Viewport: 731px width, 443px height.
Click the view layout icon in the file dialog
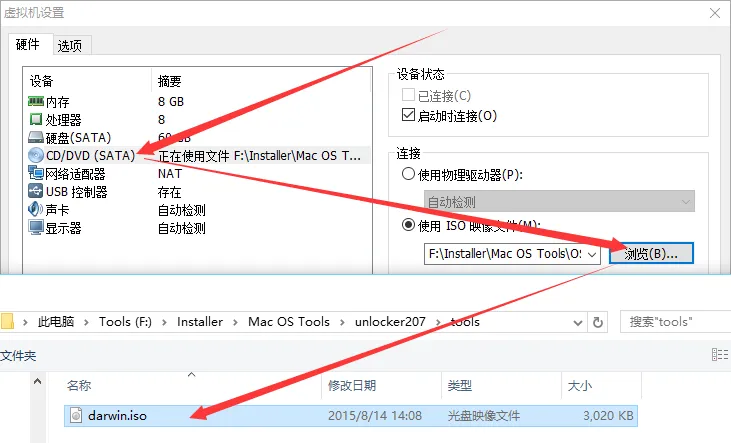(x=720, y=354)
